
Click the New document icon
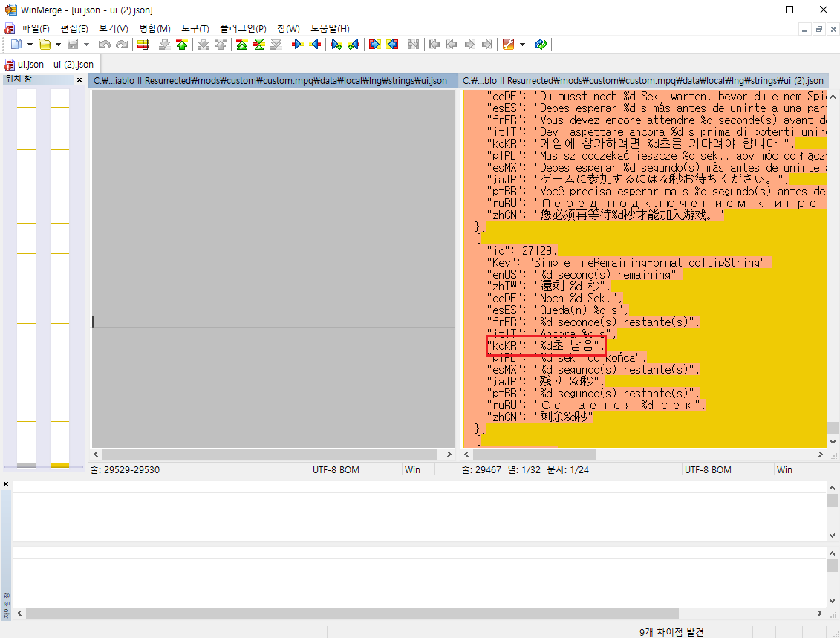(16, 45)
